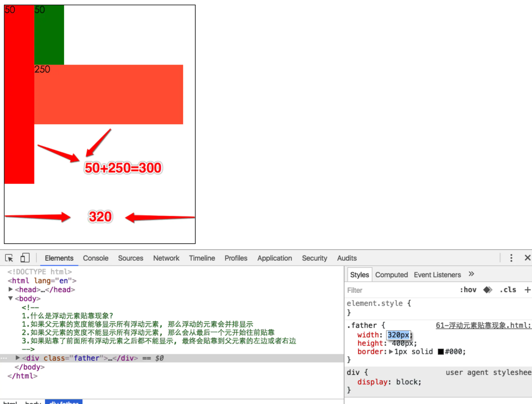The image size is (532, 404).
Task: Open the 61-浮动元素贴靠现象.html source link
Action: pos(484,326)
